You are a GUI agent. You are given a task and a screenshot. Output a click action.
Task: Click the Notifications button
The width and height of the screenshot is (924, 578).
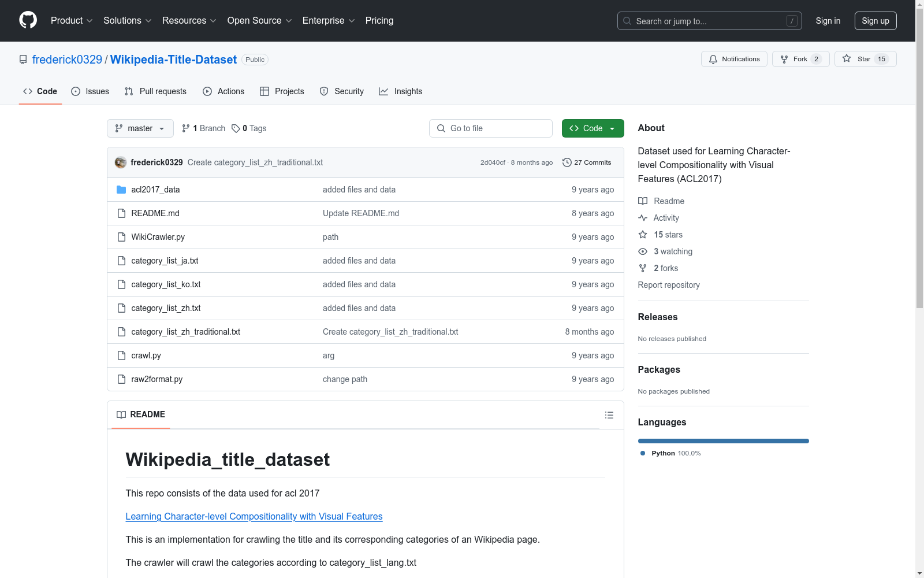(734, 59)
